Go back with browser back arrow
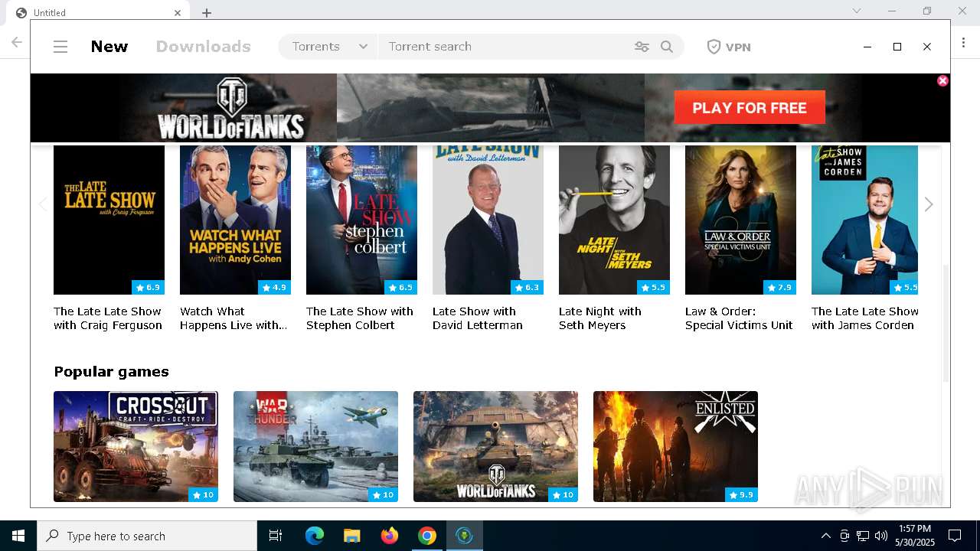The height and width of the screenshot is (551, 980). coord(16,42)
